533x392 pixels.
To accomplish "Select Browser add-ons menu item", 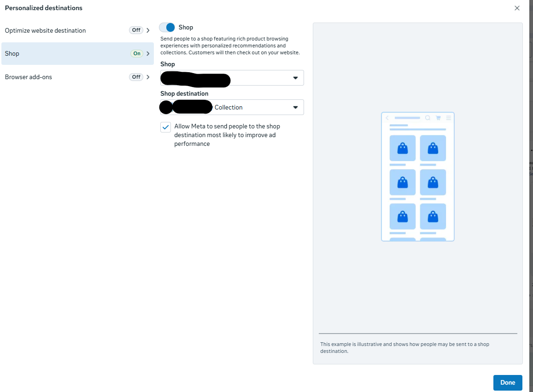I will coord(77,77).
